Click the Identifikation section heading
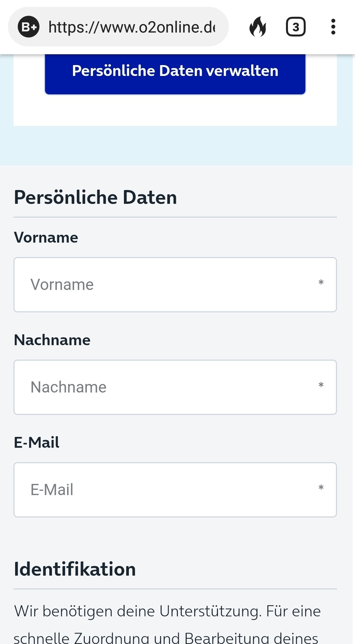The image size is (355, 644). pyautogui.click(x=75, y=569)
